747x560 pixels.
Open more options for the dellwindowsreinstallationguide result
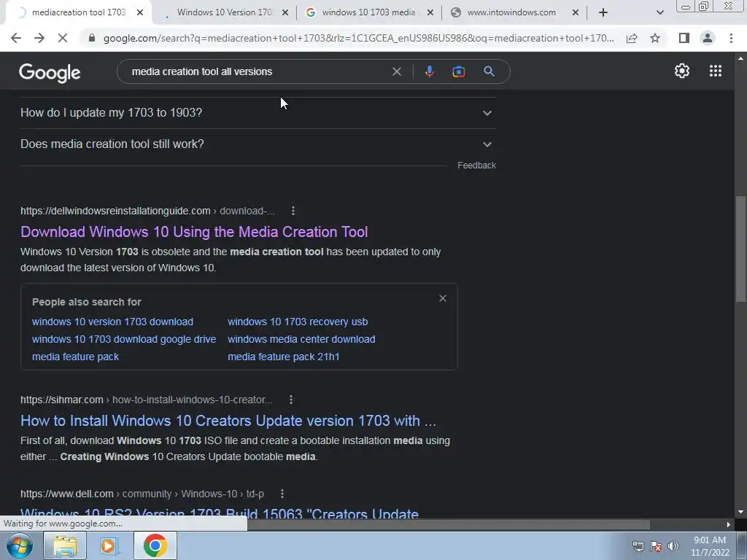(x=293, y=211)
